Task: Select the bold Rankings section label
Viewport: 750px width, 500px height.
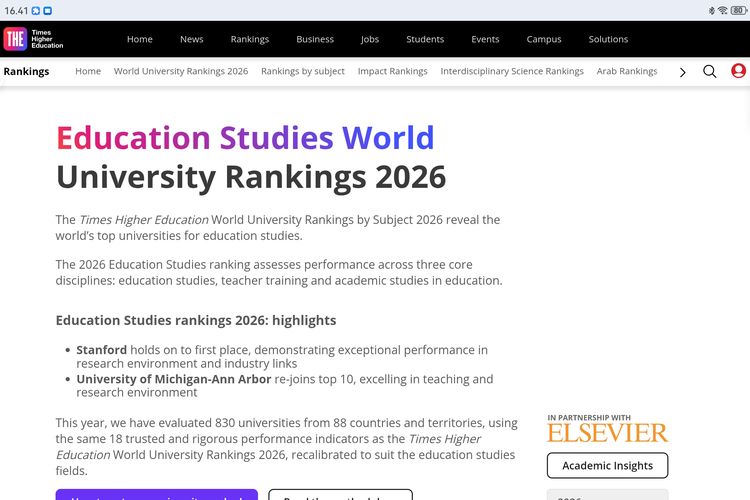Action: pos(26,71)
